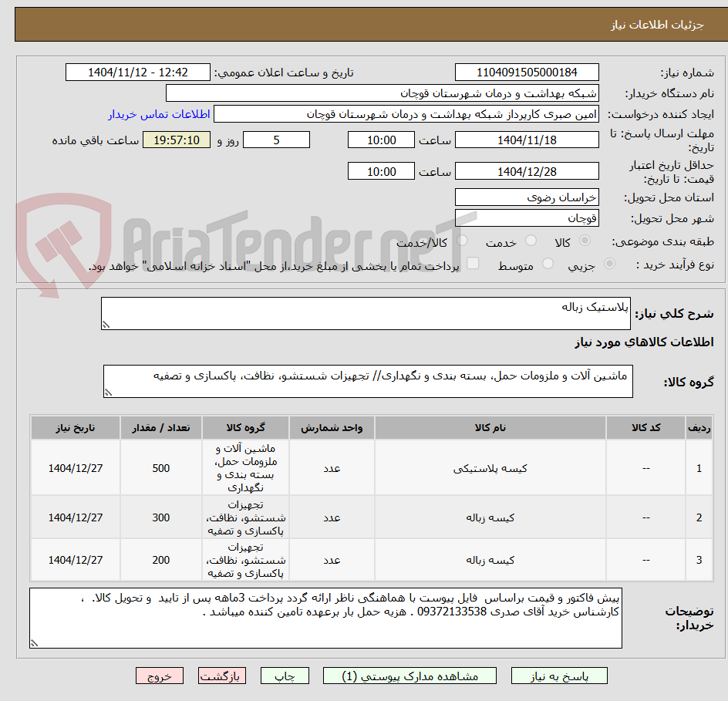
Task: Click the اطلاعات کالاهای مورد نیاز heading
Action: [644, 342]
